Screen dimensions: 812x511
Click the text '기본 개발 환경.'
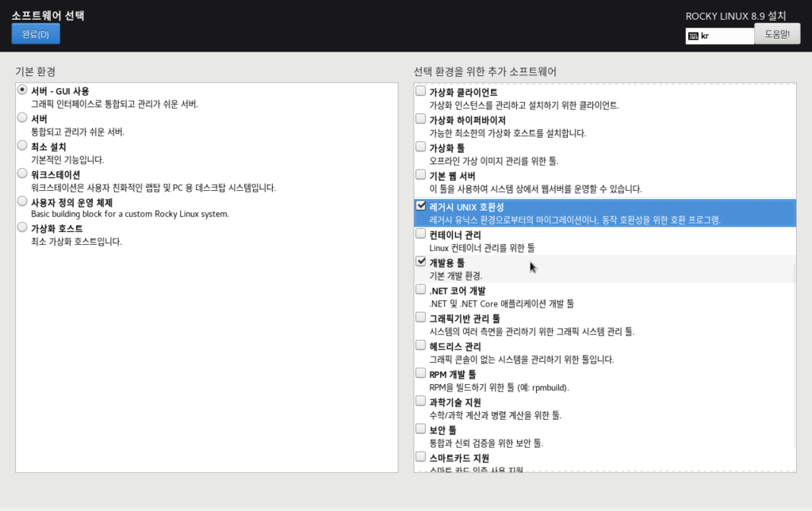456,276
